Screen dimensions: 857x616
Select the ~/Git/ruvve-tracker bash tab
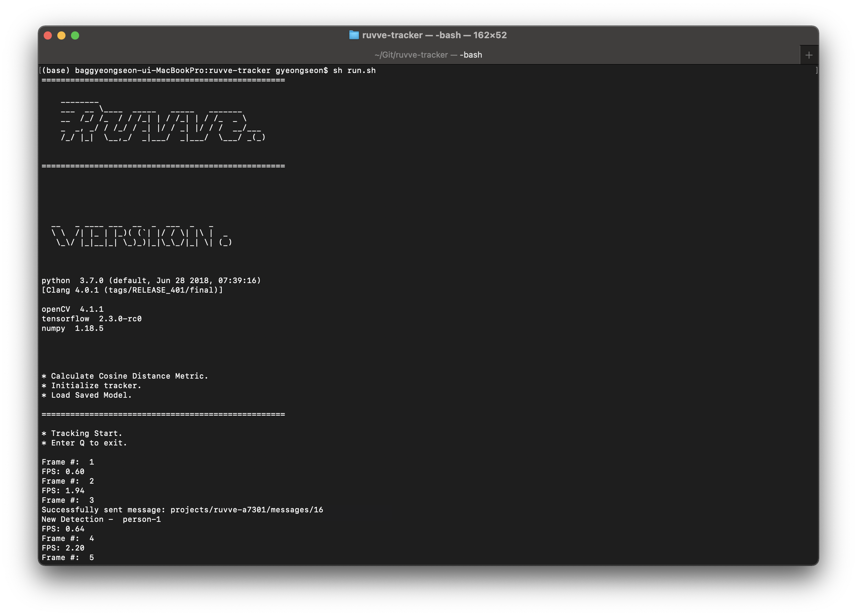click(428, 55)
